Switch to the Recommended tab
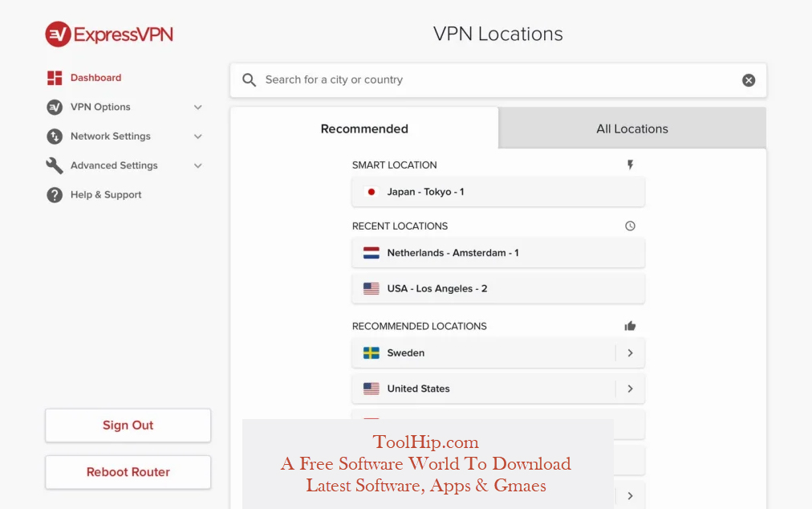 click(364, 128)
